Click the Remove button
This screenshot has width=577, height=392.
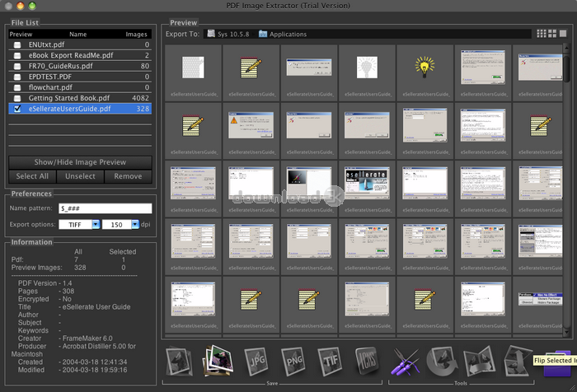coord(128,176)
